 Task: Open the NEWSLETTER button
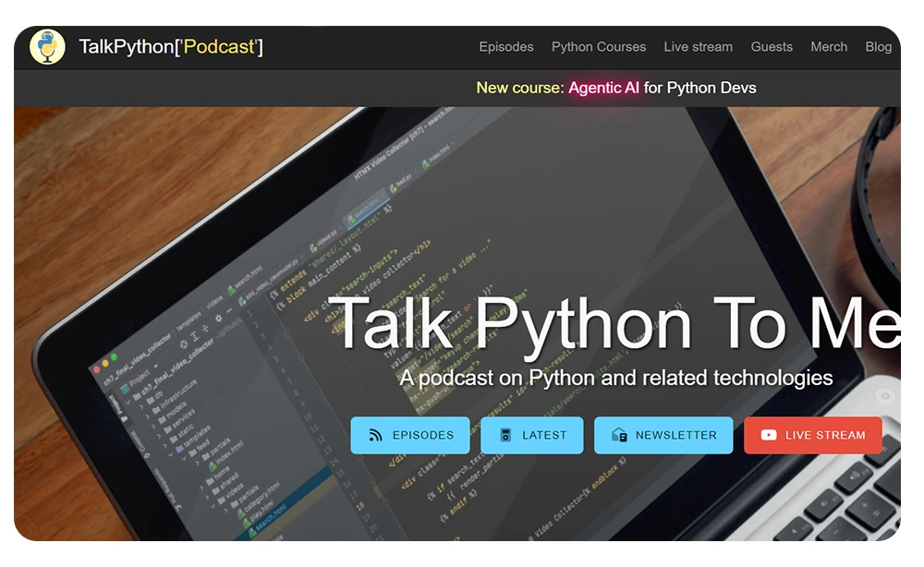coord(663,435)
